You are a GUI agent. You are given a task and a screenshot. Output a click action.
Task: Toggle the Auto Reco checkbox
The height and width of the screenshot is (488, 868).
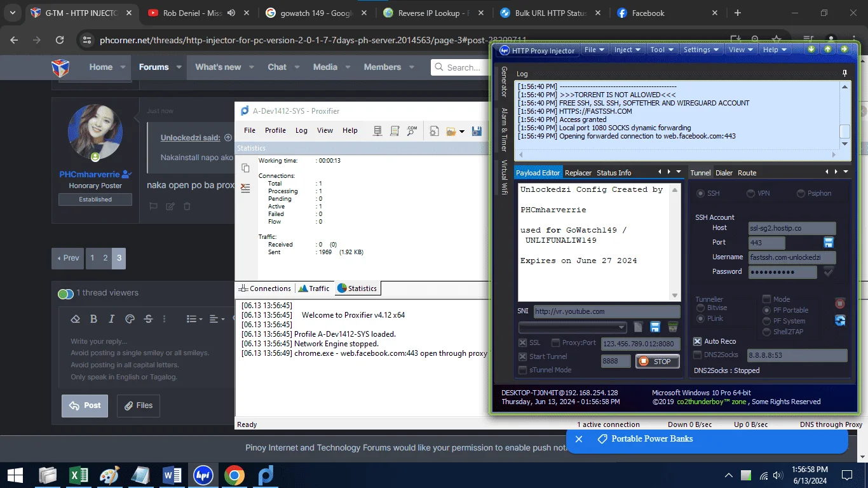(698, 341)
